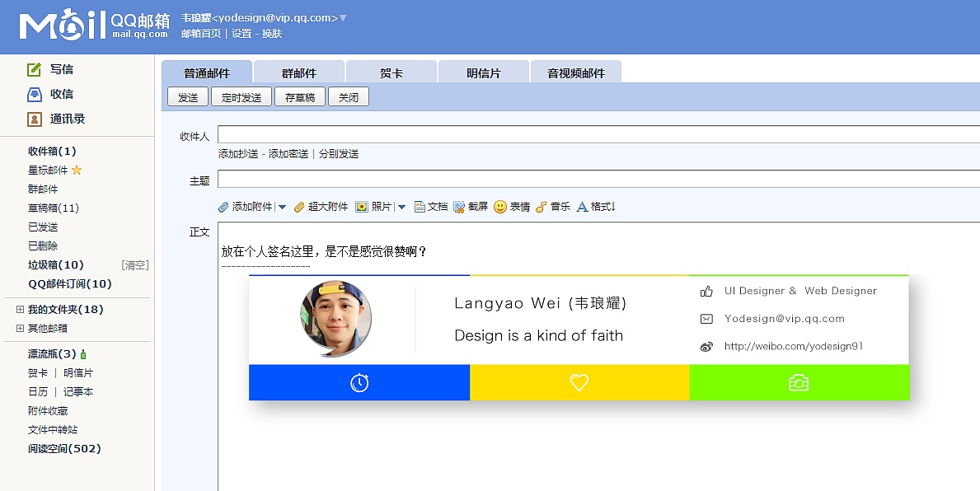Screen dimensions: 980x491
Task: Switch to the 群邮件 tab
Action: pos(298,72)
